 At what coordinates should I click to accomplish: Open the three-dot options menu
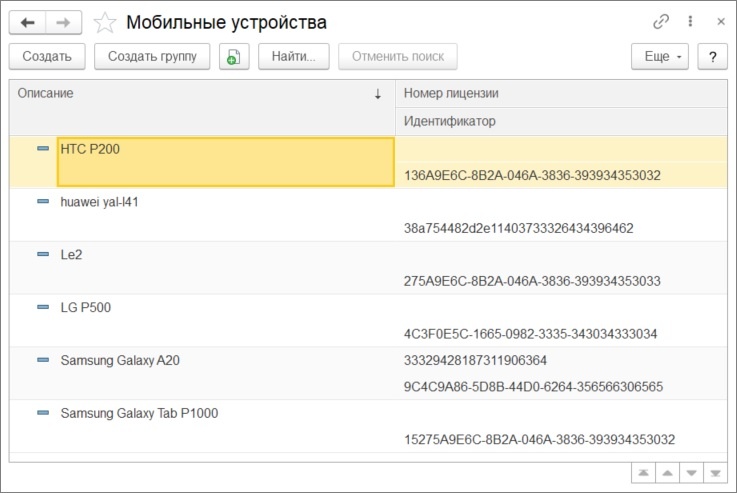point(690,21)
